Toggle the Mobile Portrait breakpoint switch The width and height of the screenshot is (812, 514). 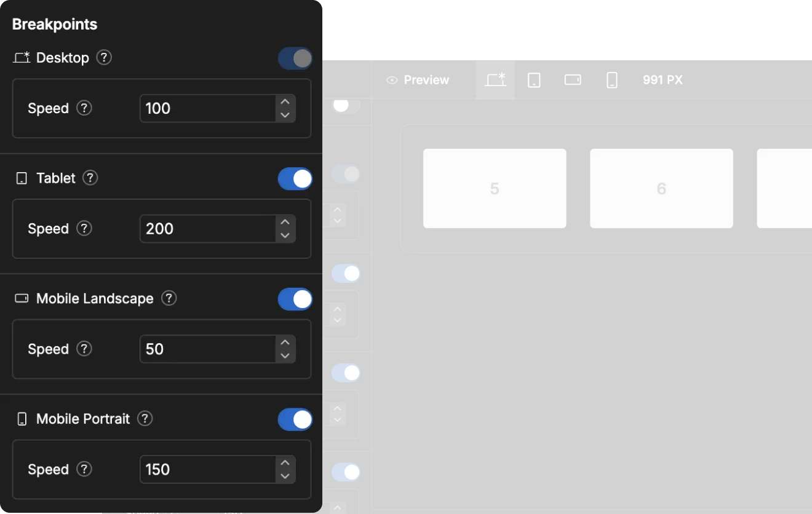295,420
